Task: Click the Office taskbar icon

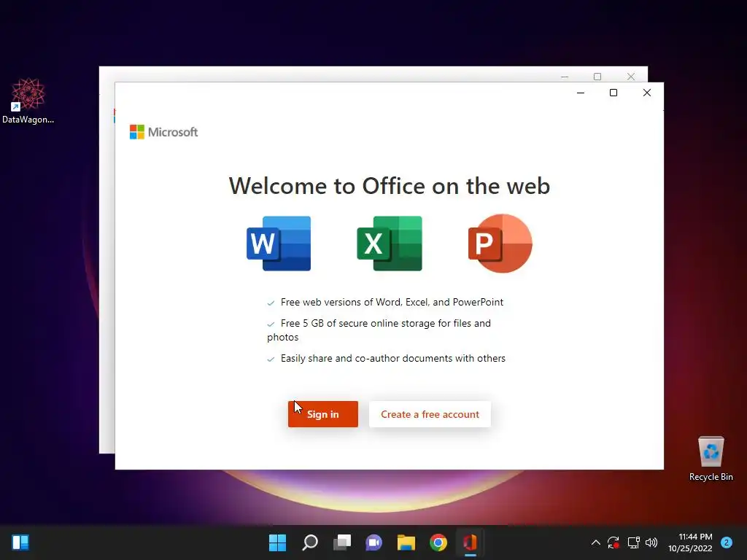Action: pyautogui.click(x=471, y=542)
